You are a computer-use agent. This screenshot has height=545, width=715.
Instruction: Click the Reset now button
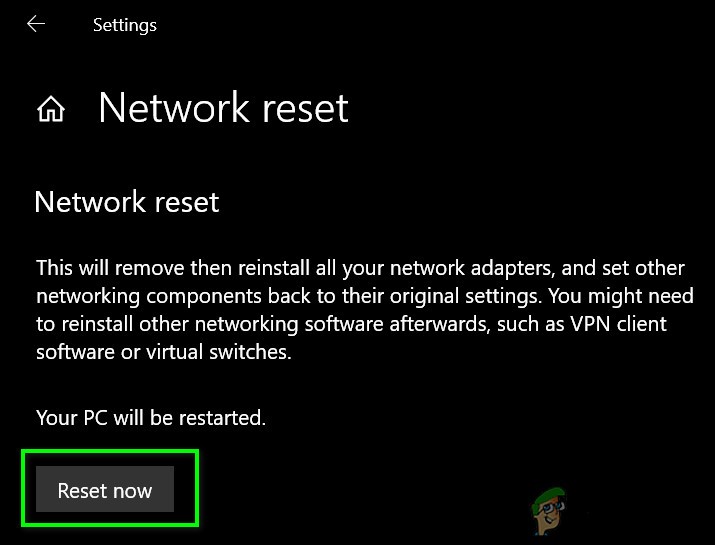tap(105, 490)
